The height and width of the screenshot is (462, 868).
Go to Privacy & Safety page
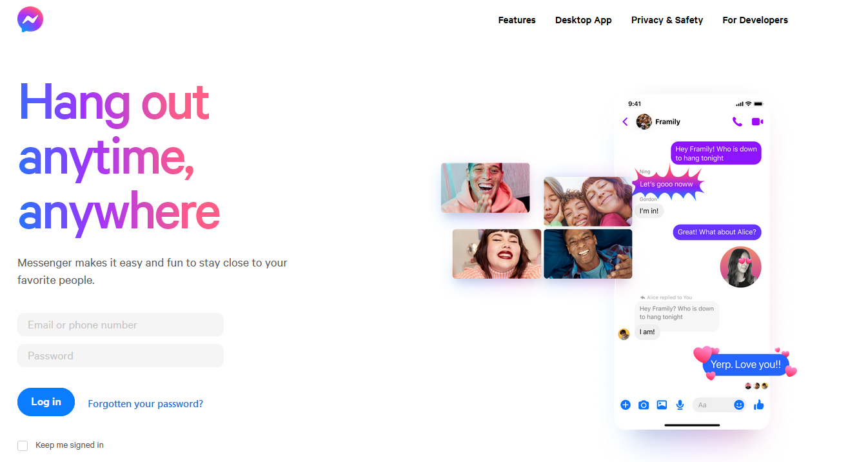pos(667,20)
